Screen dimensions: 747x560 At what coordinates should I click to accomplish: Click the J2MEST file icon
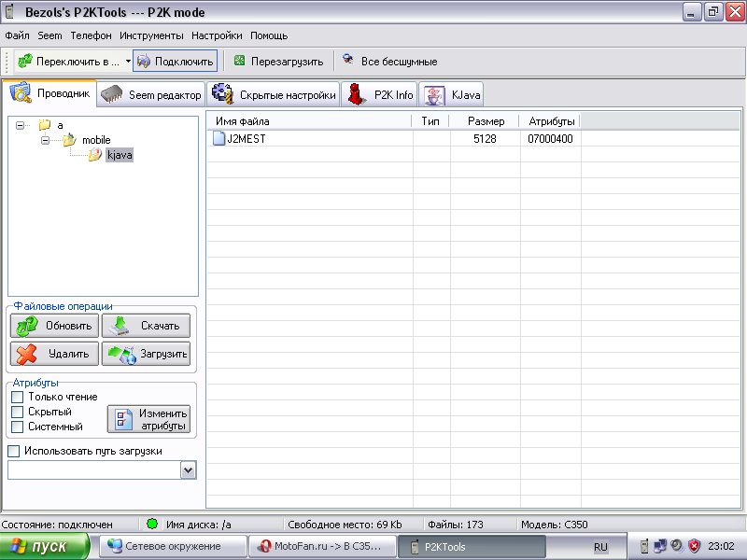[x=218, y=138]
